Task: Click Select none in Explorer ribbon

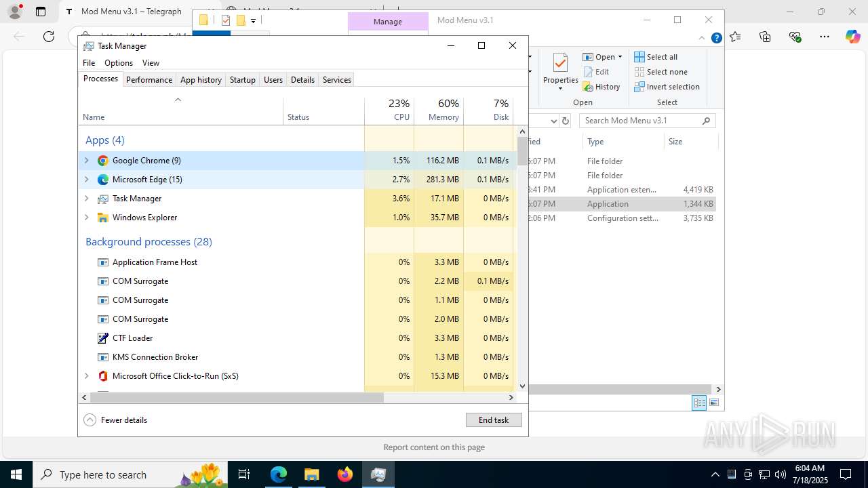Action: (661, 72)
